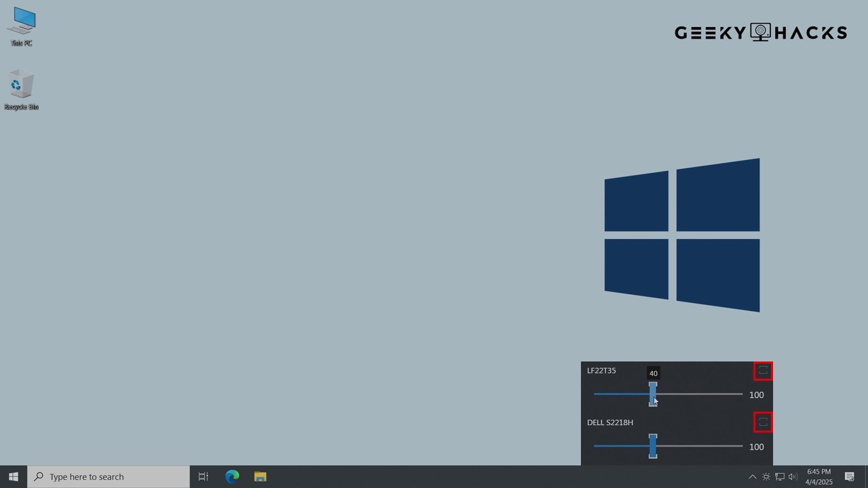
Task: Click the Type here to search box
Action: click(108, 476)
